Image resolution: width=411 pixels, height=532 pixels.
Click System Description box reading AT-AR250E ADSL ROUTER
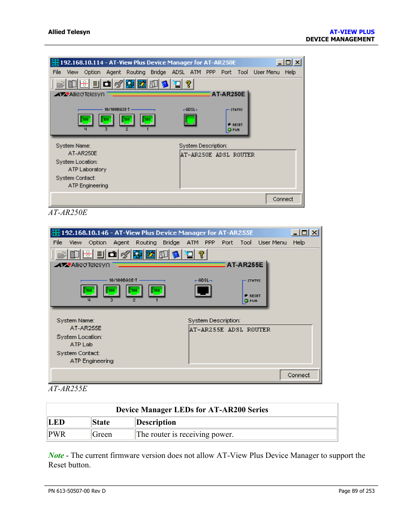238,169
